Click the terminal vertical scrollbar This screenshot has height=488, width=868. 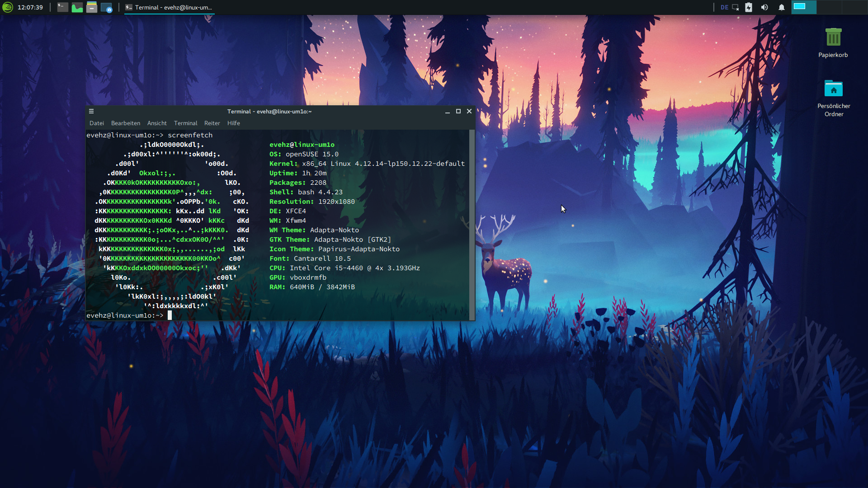[x=472, y=225]
